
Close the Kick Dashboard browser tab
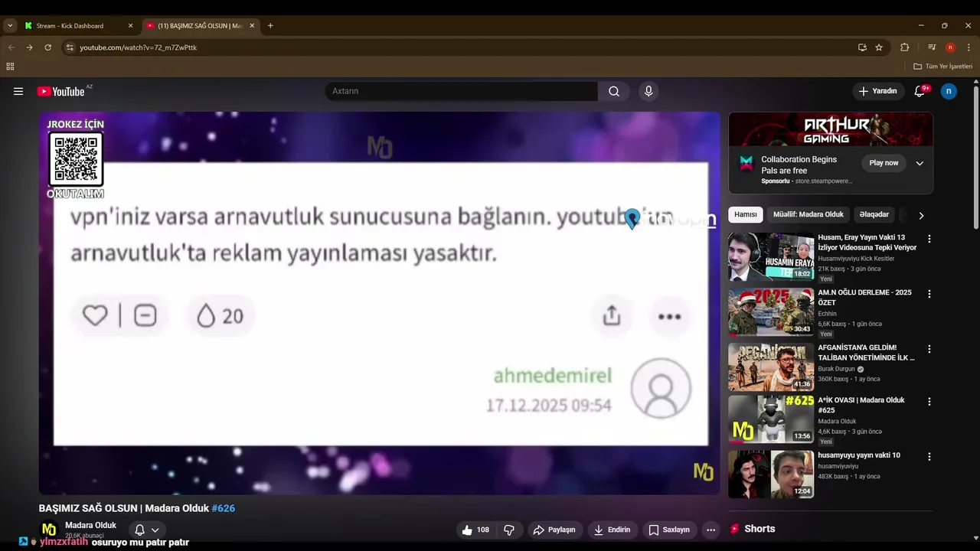pyautogui.click(x=130, y=25)
